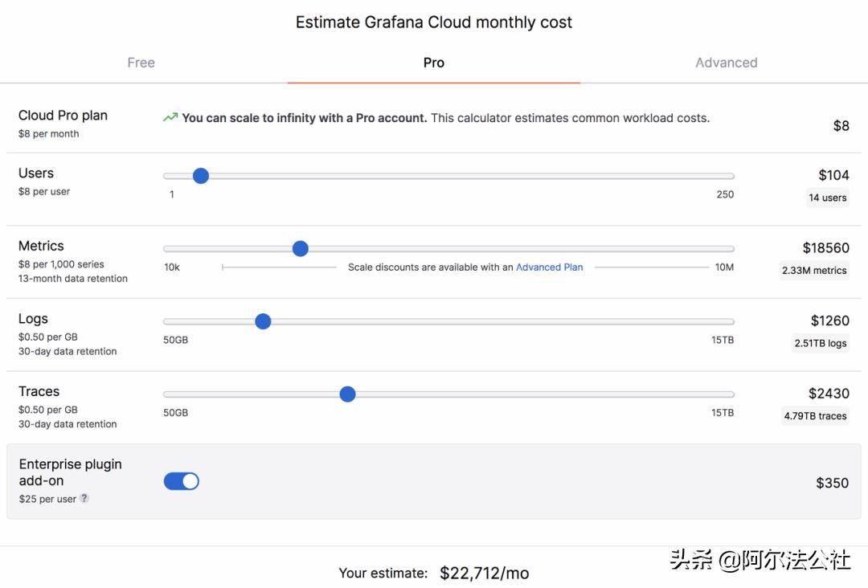Click the 14 users badge
This screenshot has height=588, width=868.
[827, 198]
